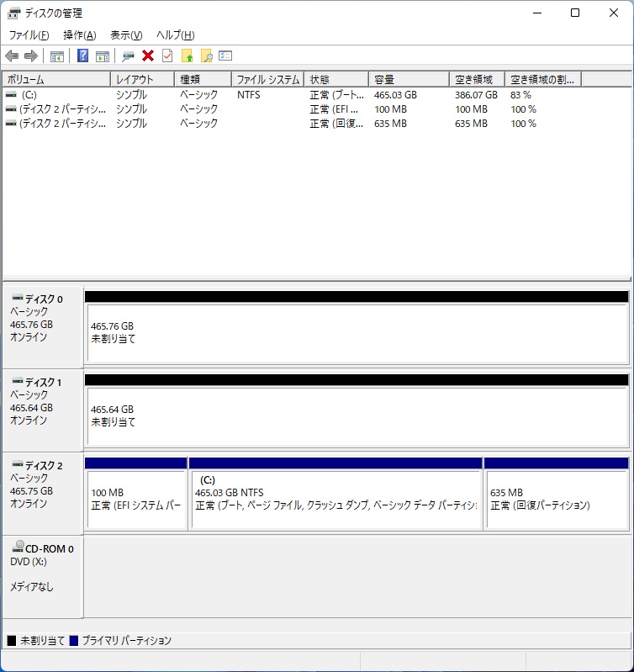This screenshot has height=672, width=634.
Task: Open the 操作(A) menu
Action: (80, 35)
